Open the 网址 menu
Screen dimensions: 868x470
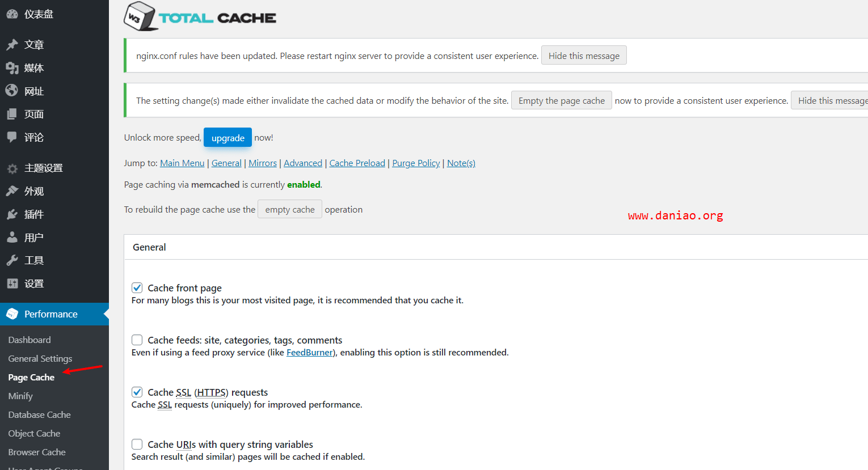(x=54, y=91)
